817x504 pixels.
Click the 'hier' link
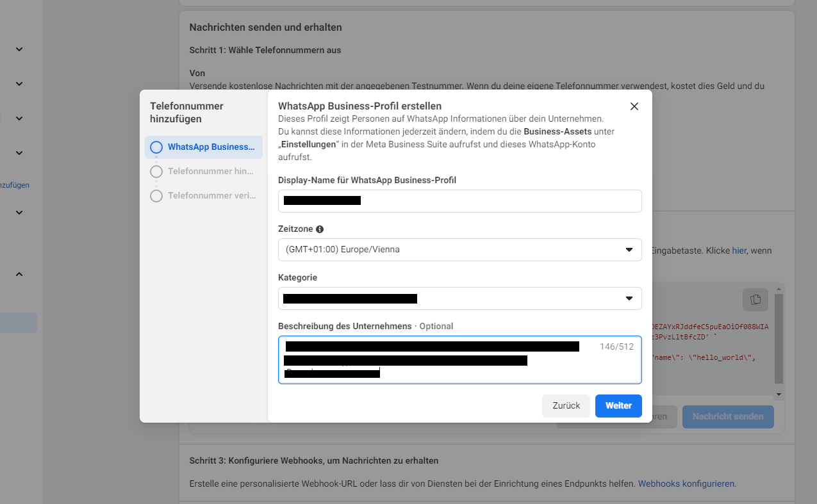739,250
